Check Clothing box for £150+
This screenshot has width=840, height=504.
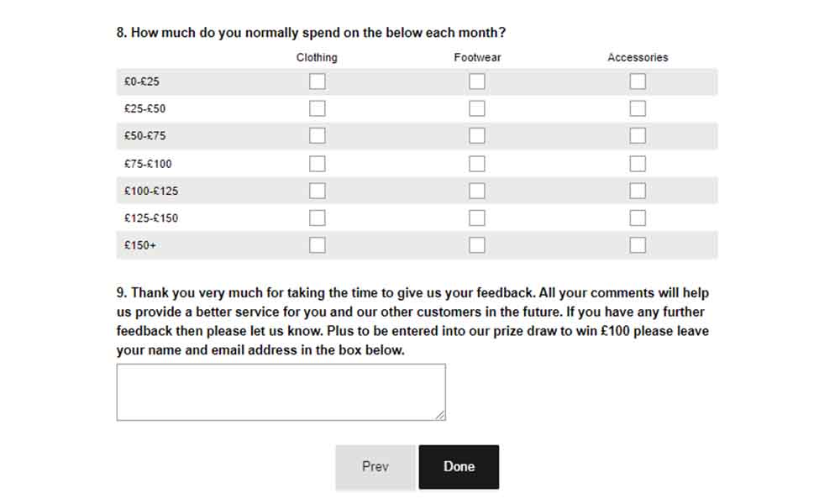(318, 245)
